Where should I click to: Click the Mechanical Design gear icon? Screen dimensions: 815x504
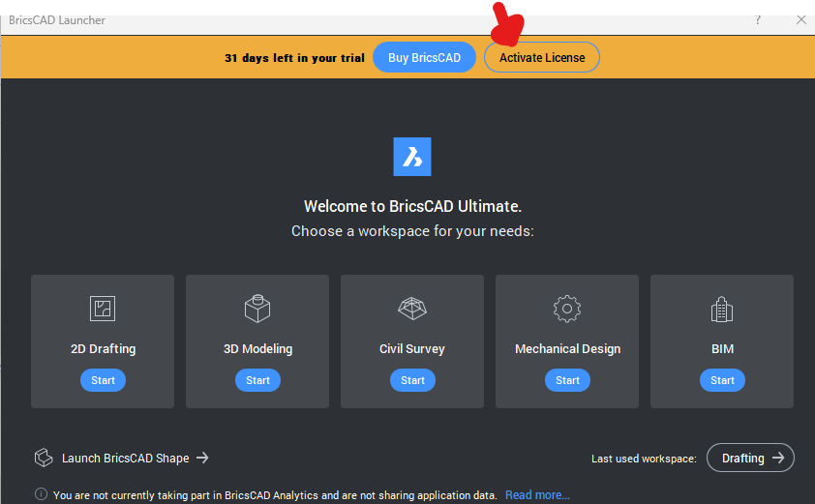pos(567,309)
